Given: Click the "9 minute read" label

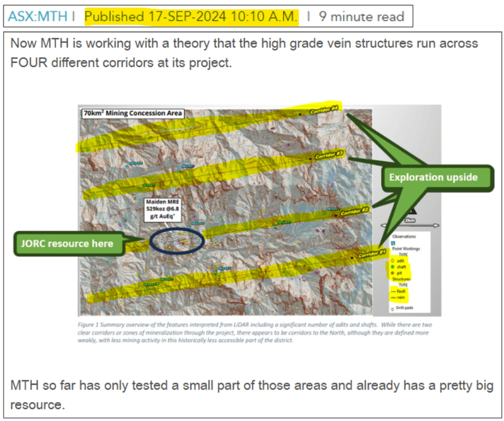Looking at the screenshot, I should click(361, 16).
